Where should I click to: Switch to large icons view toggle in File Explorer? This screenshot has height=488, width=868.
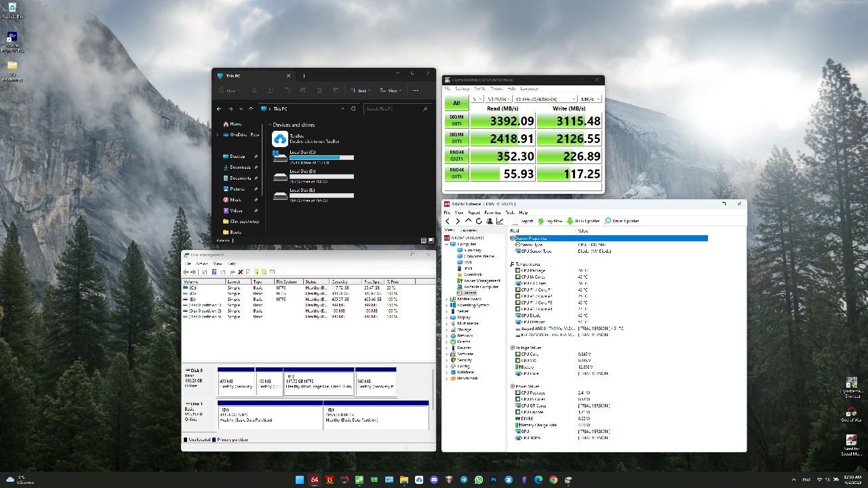[431, 240]
